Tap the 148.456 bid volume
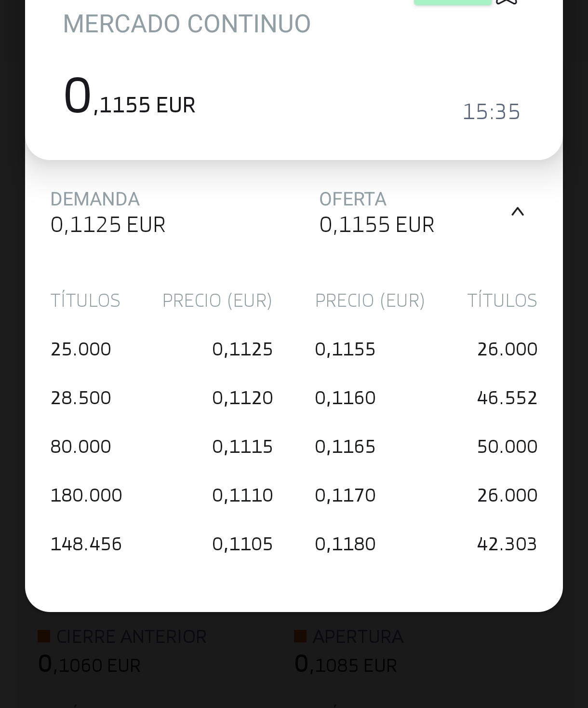This screenshot has width=588, height=708. (86, 544)
